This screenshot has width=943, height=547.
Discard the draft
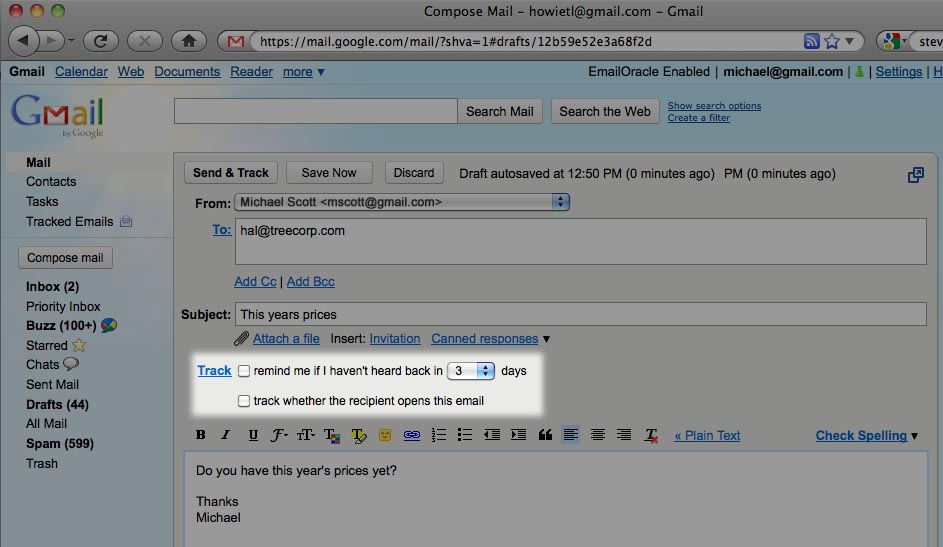pos(414,173)
